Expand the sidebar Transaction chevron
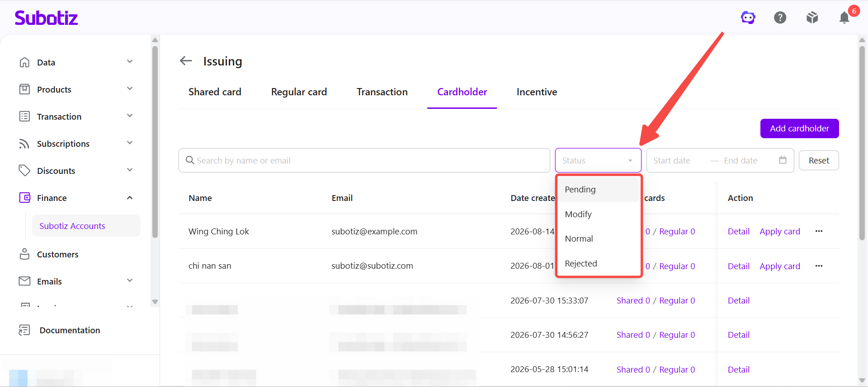This screenshot has height=387, width=868. click(x=130, y=116)
